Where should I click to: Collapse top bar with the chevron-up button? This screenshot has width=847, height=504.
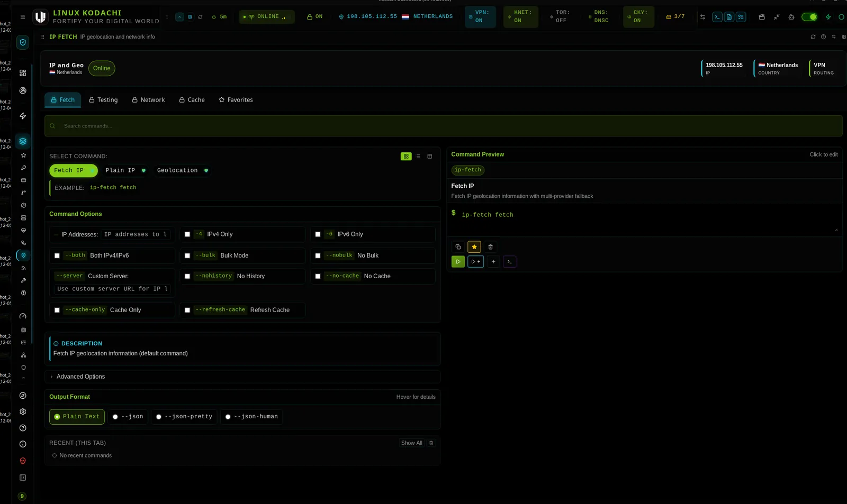tap(179, 17)
